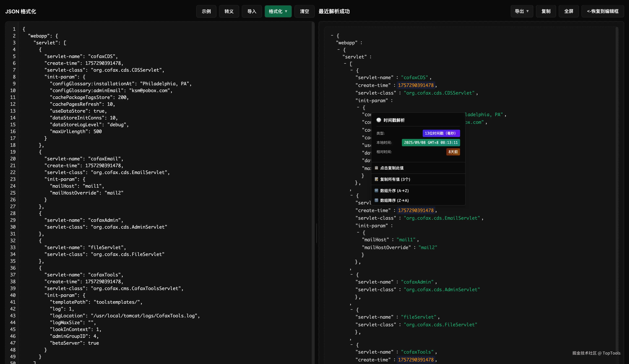
Task: Click the 清空 button
Action: pos(304,11)
